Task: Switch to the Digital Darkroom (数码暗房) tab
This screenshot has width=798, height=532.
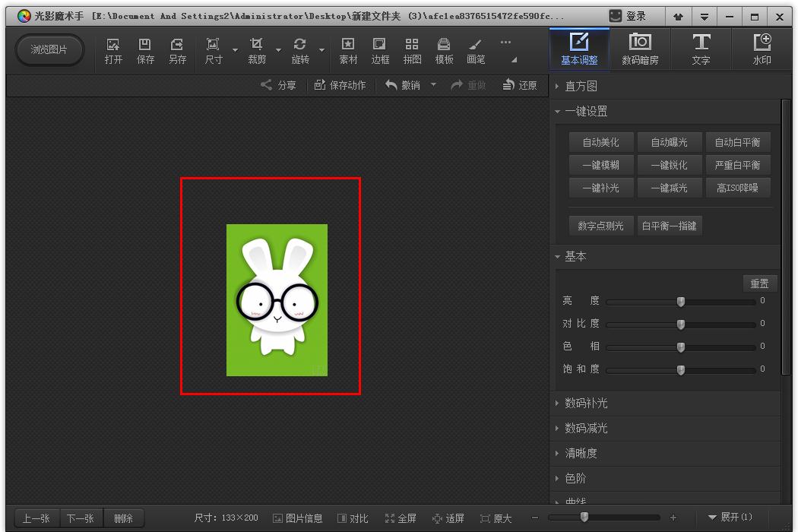Action: tap(640, 49)
